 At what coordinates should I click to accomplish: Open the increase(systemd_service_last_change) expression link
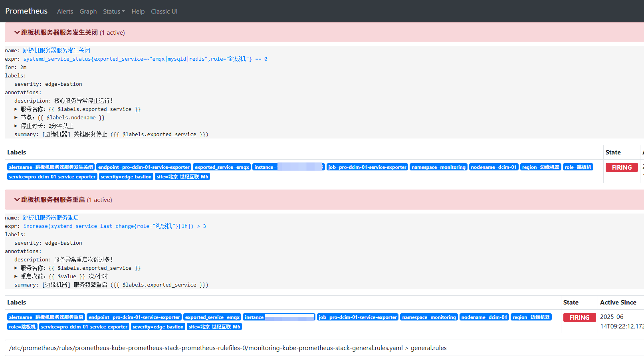tap(114, 226)
